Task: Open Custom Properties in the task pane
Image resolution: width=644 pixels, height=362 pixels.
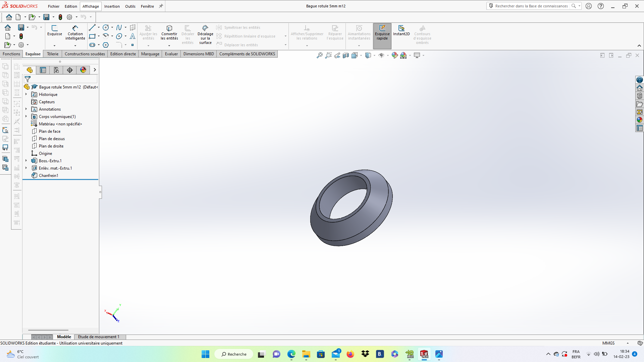Action: [640, 128]
